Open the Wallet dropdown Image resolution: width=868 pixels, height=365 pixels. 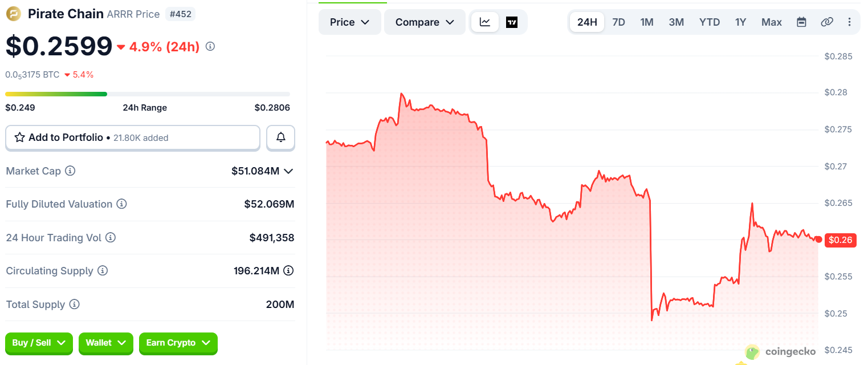point(106,343)
